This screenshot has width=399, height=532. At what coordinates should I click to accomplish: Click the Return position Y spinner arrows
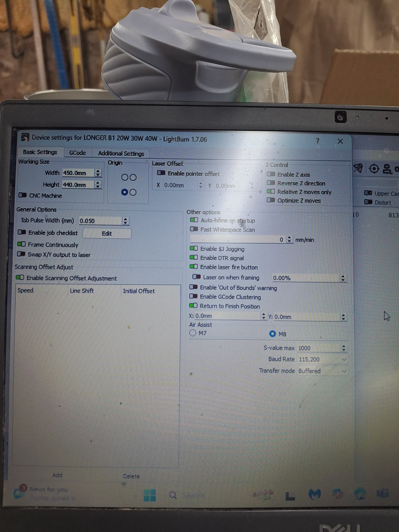(344, 317)
